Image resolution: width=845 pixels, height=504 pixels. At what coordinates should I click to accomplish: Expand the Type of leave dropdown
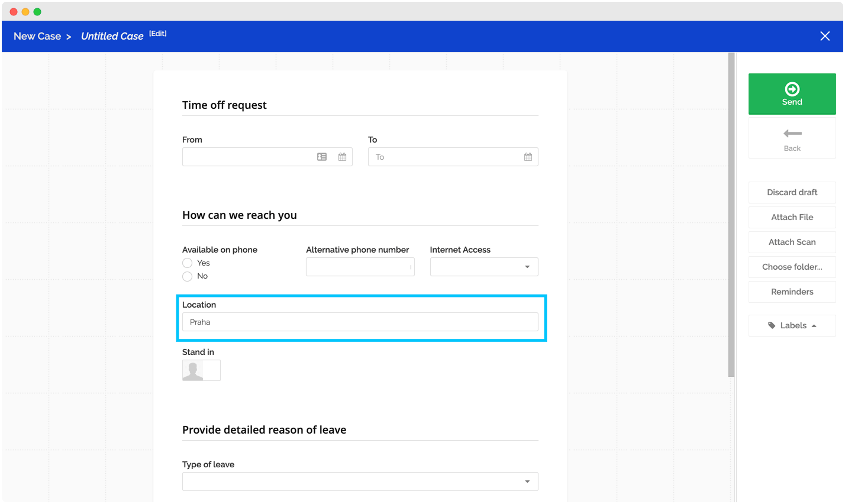[360, 482]
